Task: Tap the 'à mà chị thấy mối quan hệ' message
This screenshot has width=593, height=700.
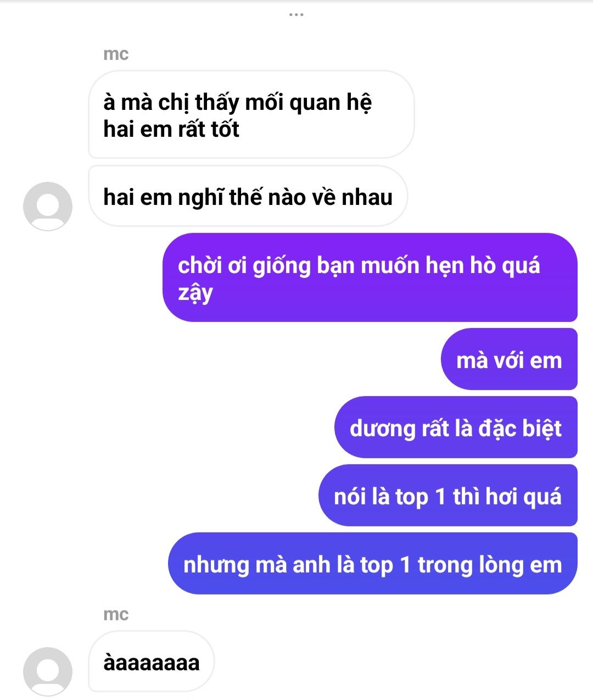Action: coord(251,114)
